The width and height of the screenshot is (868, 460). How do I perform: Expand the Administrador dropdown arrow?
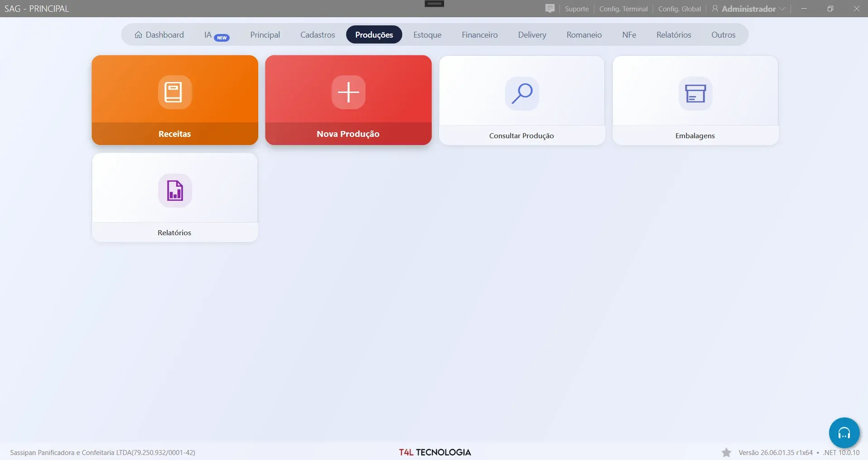pyautogui.click(x=782, y=9)
